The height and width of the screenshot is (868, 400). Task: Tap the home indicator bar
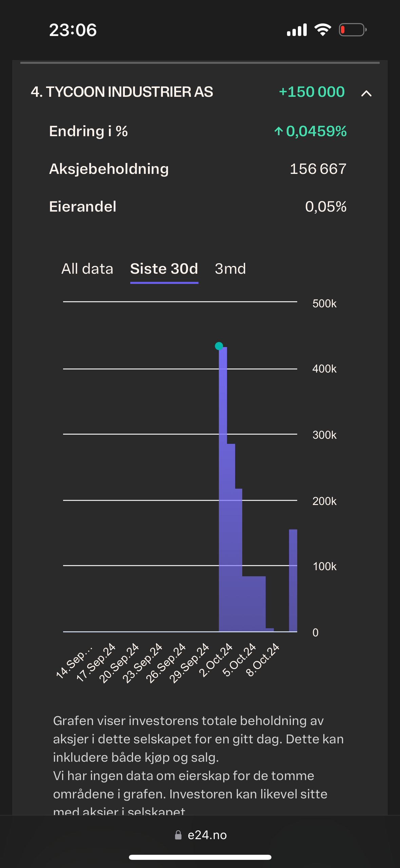click(200, 857)
